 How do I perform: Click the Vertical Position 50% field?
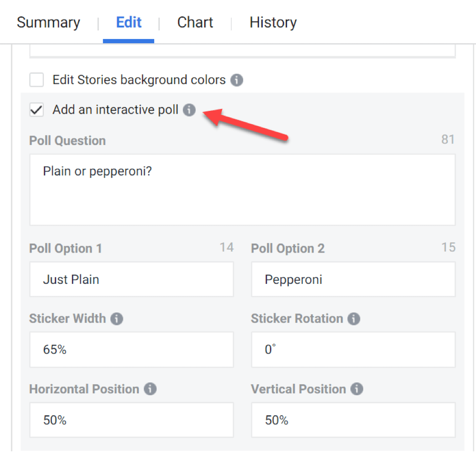pos(353,420)
